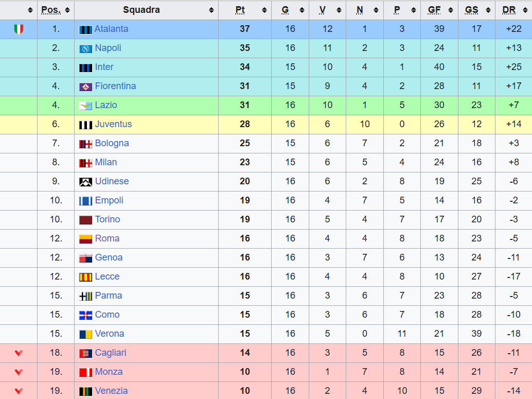Click the Cagliari flag icon
Image resolution: width=532 pixels, height=399 pixels.
point(85,354)
